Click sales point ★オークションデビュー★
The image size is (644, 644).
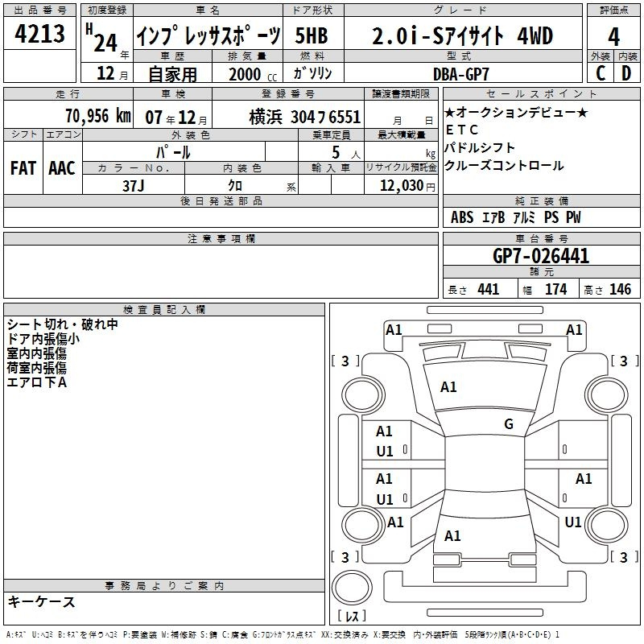point(516,112)
